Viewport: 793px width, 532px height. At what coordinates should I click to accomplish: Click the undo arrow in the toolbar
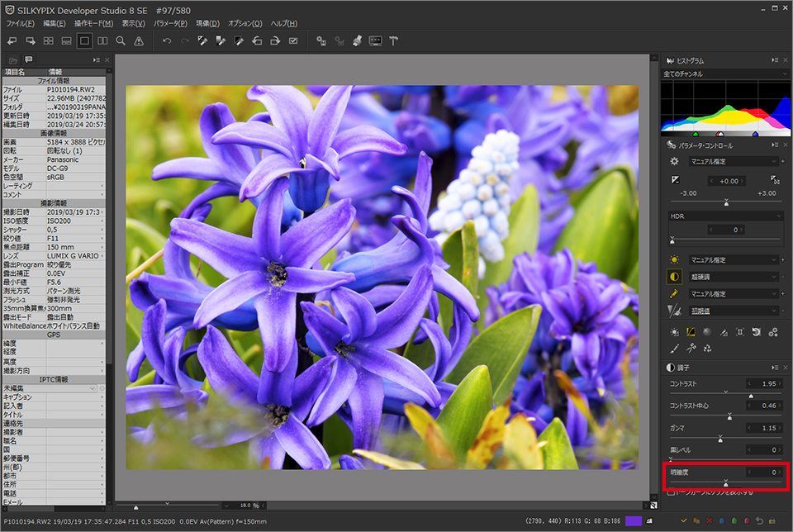[x=166, y=40]
